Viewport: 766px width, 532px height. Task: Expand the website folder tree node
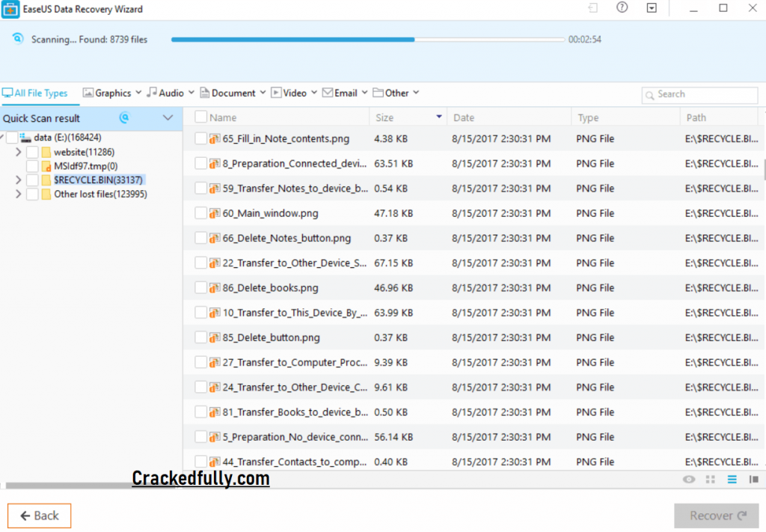click(18, 152)
